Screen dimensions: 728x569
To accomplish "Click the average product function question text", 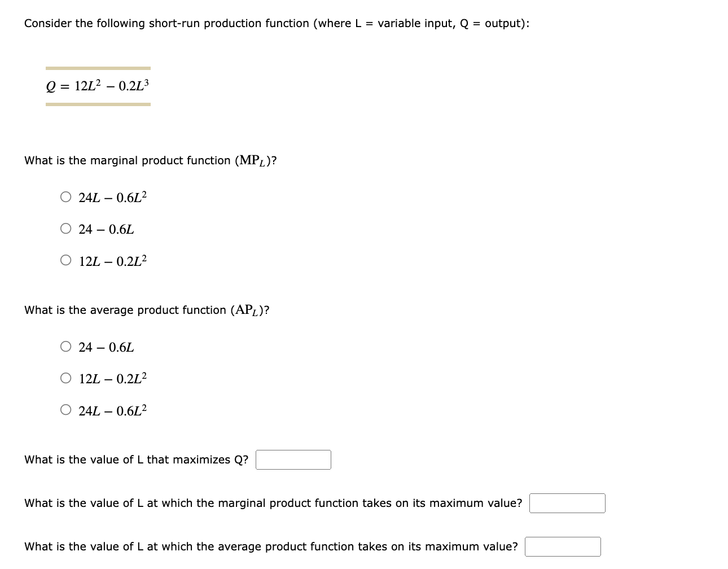I will pos(147,310).
